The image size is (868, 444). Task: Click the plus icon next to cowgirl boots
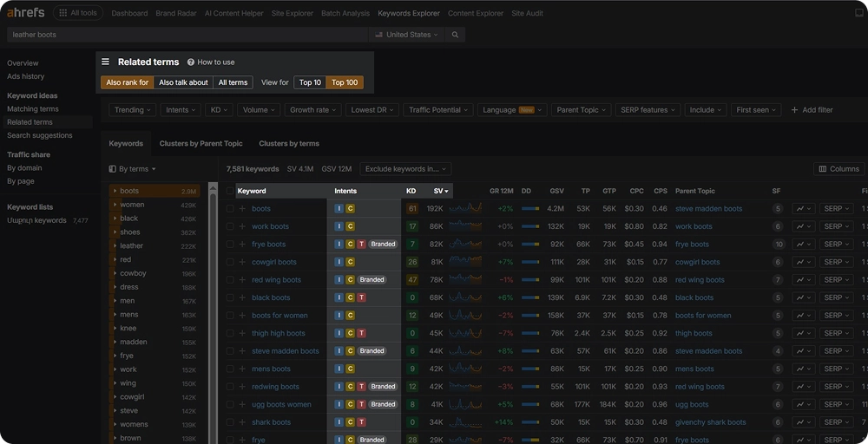click(242, 262)
